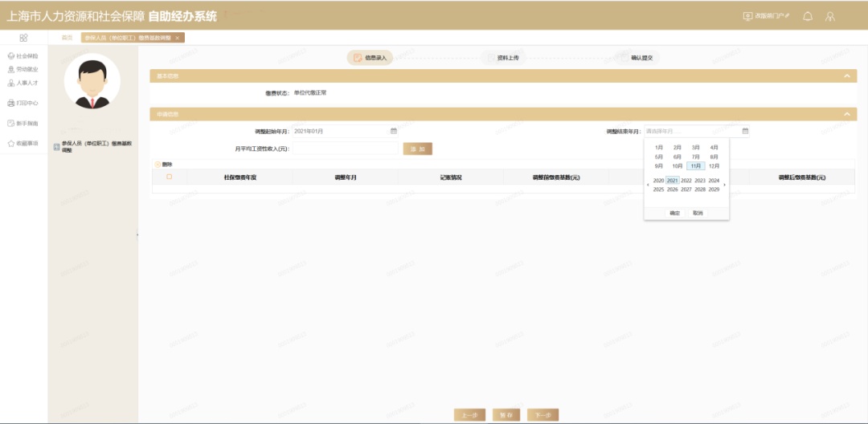The image size is (868, 424).
Task: Select 1月 in the month picker
Action: pyautogui.click(x=659, y=148)
